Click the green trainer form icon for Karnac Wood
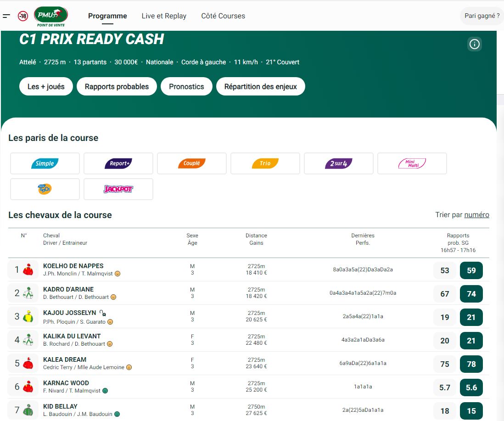504x421 pixels. [105, 391]
